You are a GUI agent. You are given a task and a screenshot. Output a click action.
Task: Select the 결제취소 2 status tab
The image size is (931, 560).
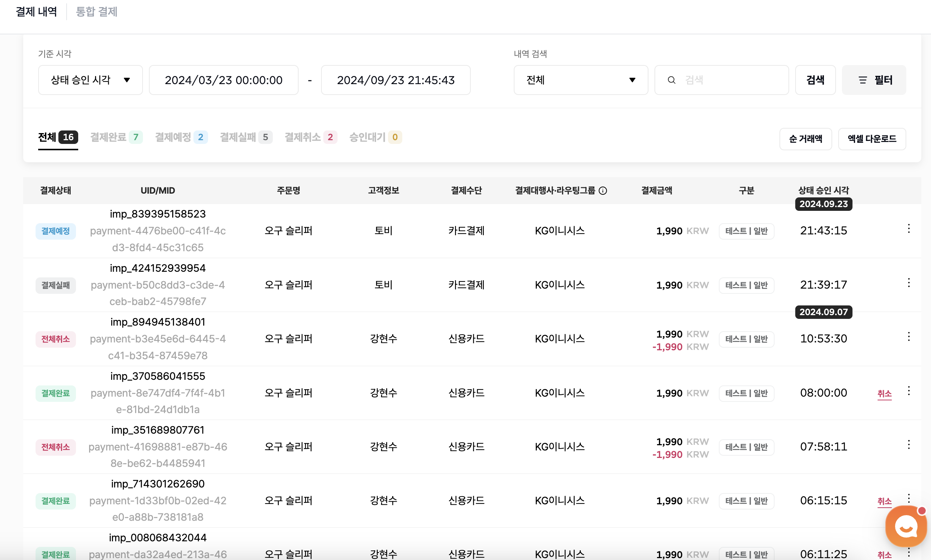pos(310,137)
